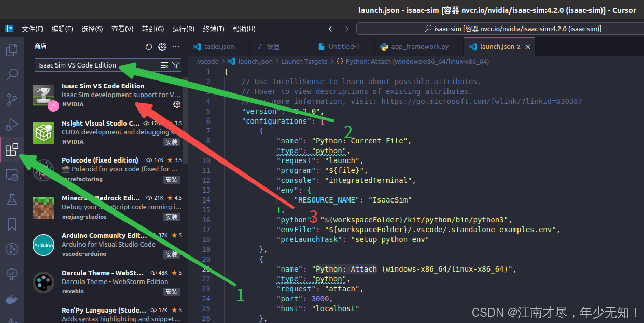The width and height of the screenshot is (644, 323).
Task: Close the launch.json tab
Action: 528,47
